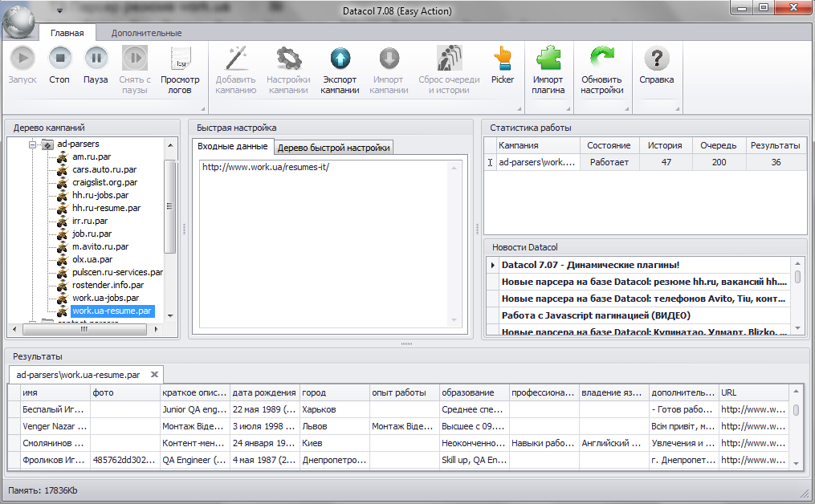Image resolution: width=815 pixels, height=504 pixels.
Task: Click Снять с паузы resume icon
Action: tap(135, 59)
